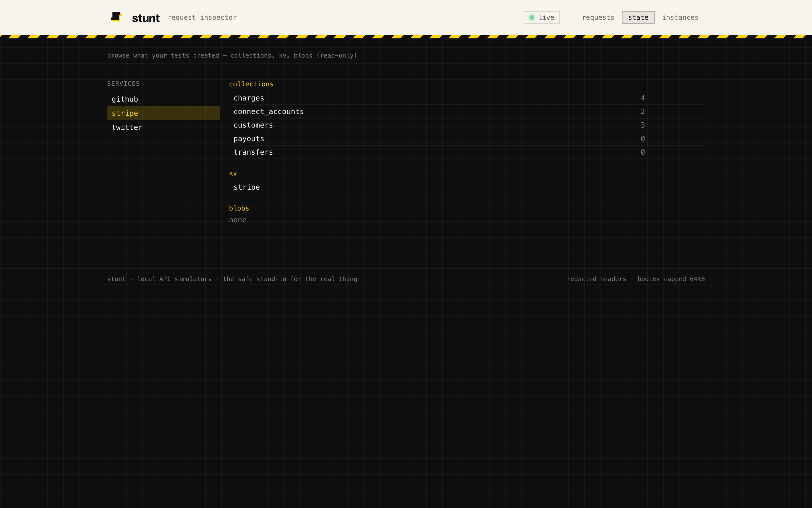Viewport: 812px width, 508px height.
Task: Click the connect_accounts count 2
Action: [x=643, y=111]
